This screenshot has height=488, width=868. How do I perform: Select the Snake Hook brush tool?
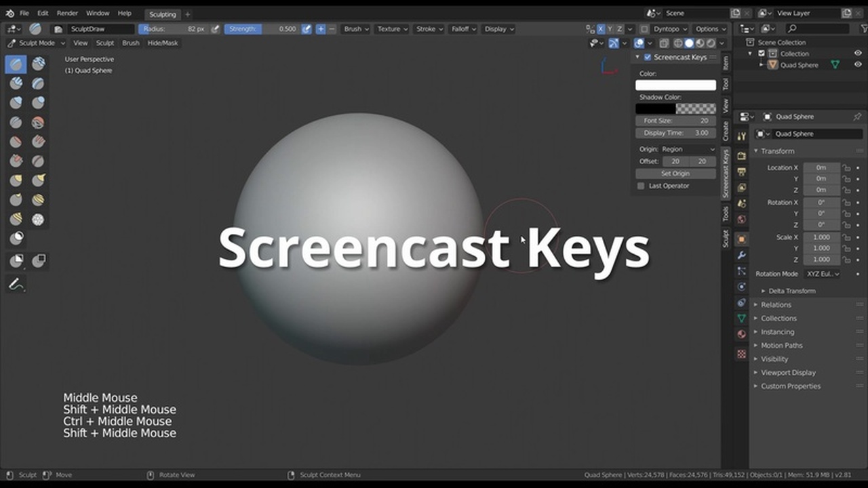(38, 180)
